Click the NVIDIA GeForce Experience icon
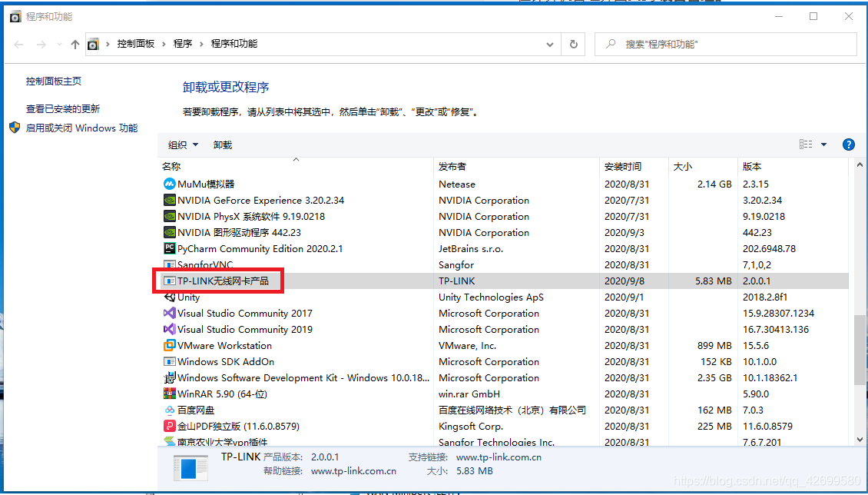The width and height of the screenshot is (868, 495). pyautogui.click(x=170, y=200)
